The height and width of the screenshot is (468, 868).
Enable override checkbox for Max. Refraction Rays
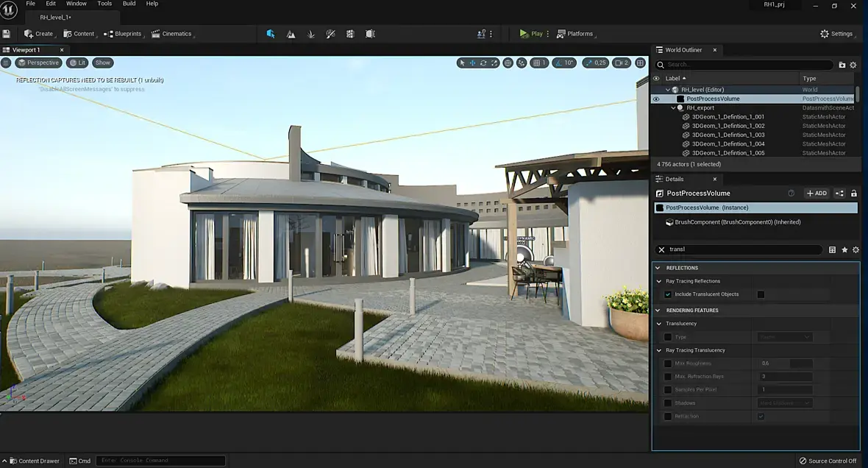pyautogui.click(x=668, y=377)
